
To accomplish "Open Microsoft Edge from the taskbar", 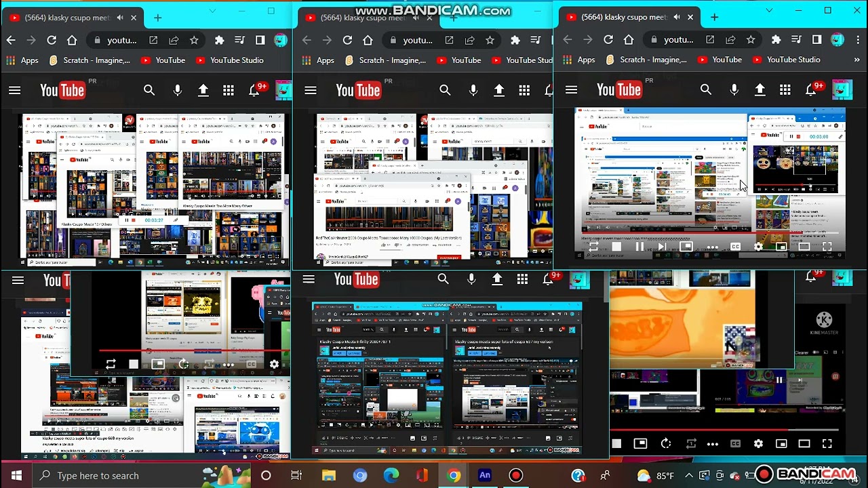I will coord(391,475).
